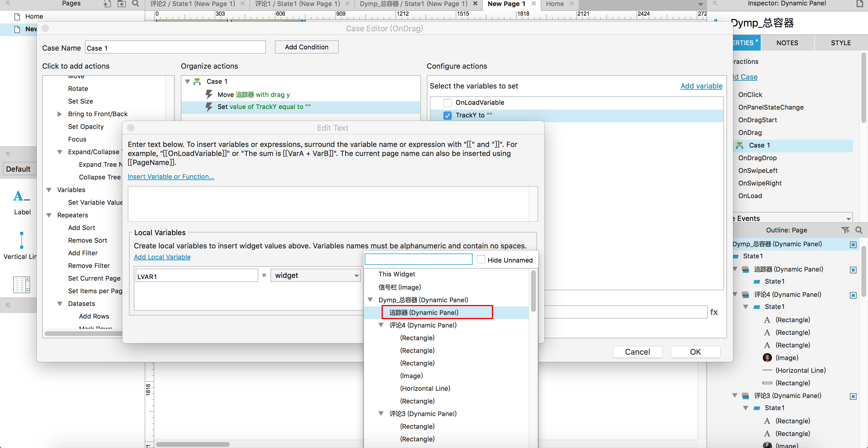Collapse 评论4 in the widget picker list
The width and height of the screenshot is (868, 448).
381,325
